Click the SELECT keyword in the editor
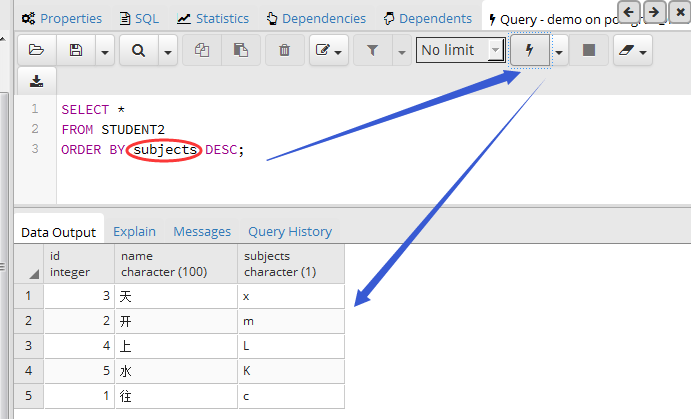This screenshot has height=419, width=691. (85, 109)
